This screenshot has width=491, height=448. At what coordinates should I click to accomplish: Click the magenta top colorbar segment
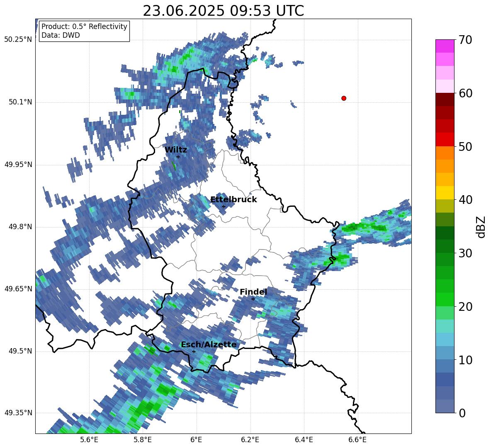(x=445, y=46)
